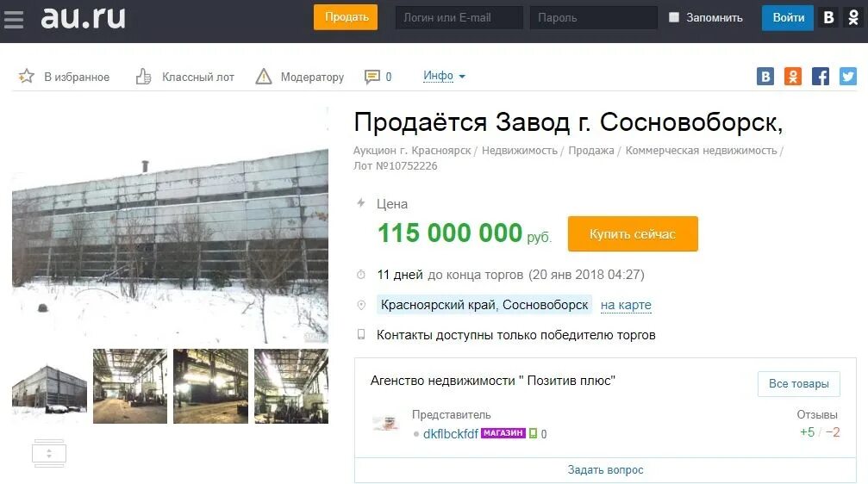
Task: Click the 'Логин или E-mail' input field
Action: point(459,18)
